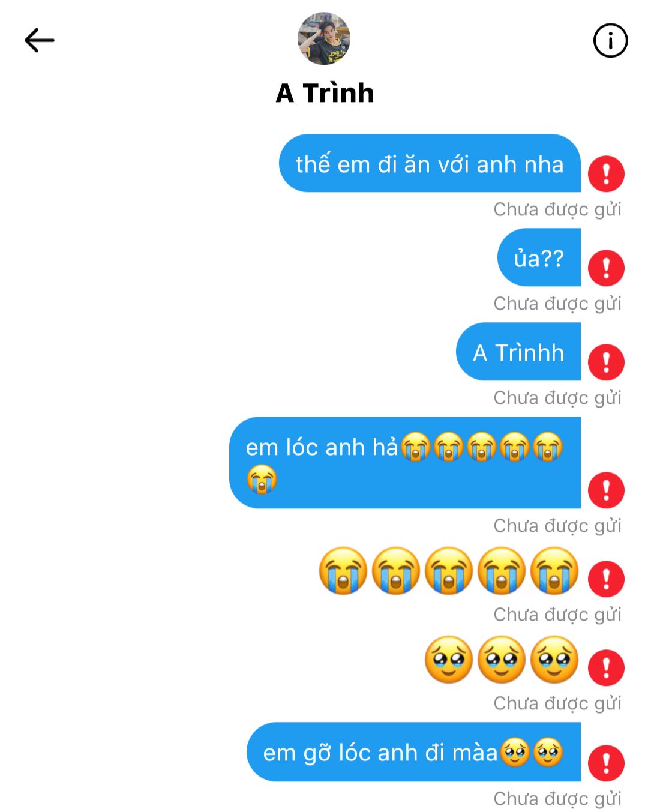This screenshot has width=648, height=812.
Task: Tap A Trình's profile picture
Action: click(324, 38)
